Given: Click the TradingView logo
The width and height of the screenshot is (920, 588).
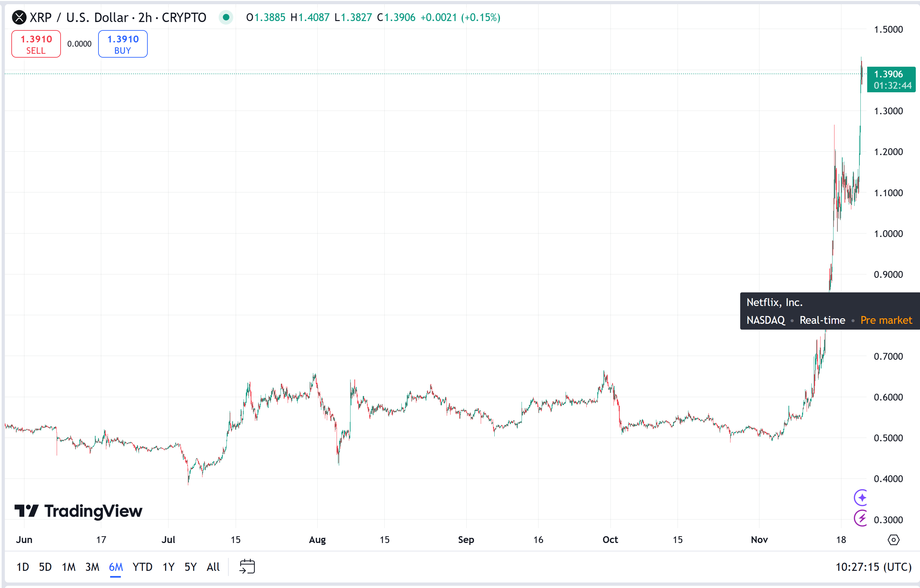Looking at the screenshot, I should (78, 511).
